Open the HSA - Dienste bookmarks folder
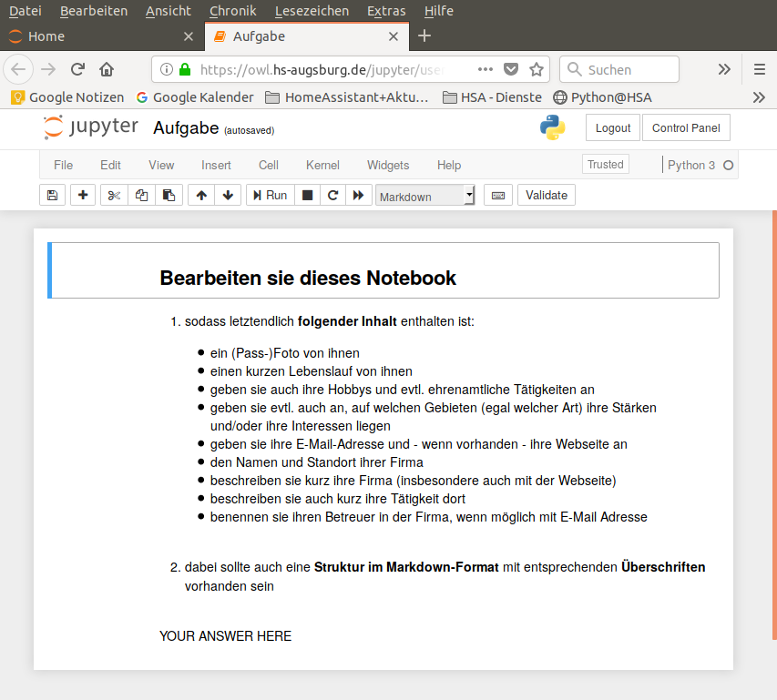Image resolution: width=777 pixels, height=700 pixels. (x=492, y=97)
